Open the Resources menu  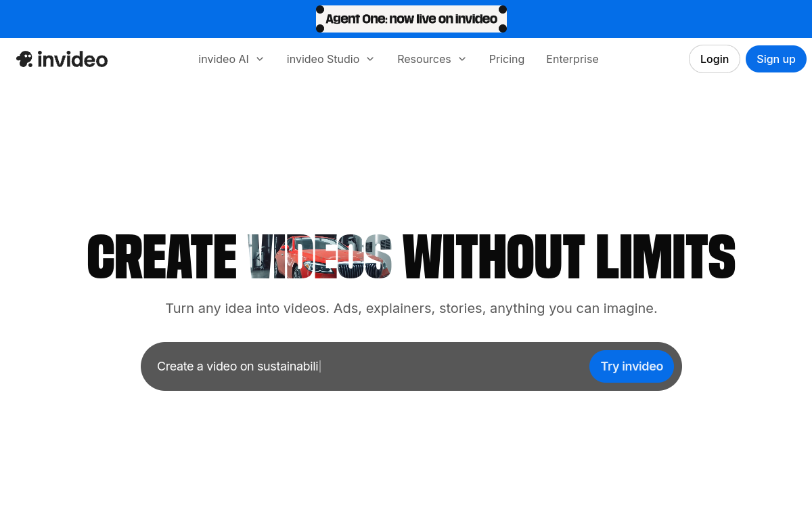[x=424, y=59]
